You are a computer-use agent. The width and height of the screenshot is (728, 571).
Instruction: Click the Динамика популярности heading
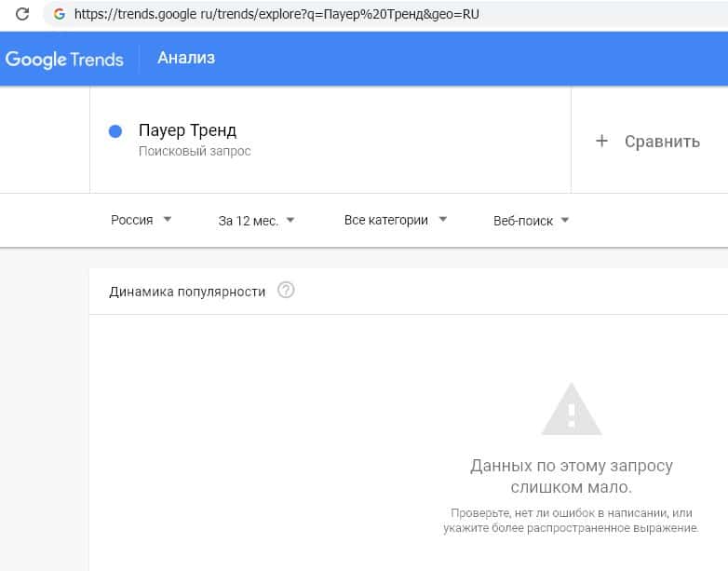187,292
